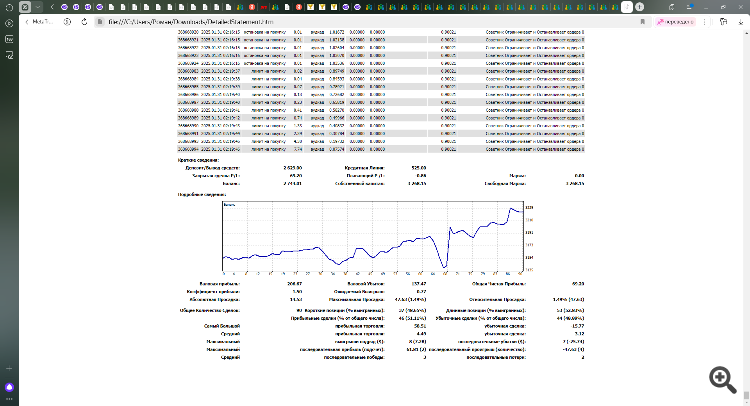Add a new tab with plus button

click(x=639, y=5)
